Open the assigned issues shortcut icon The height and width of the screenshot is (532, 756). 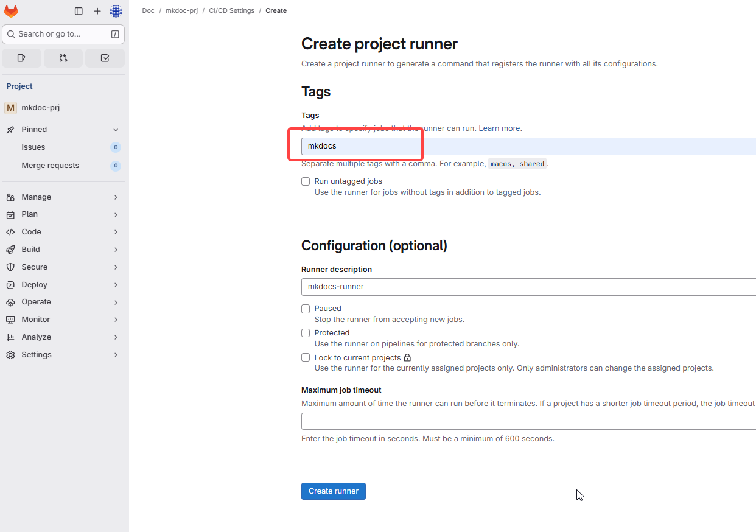pyautogui.click(x=22, y=58)
